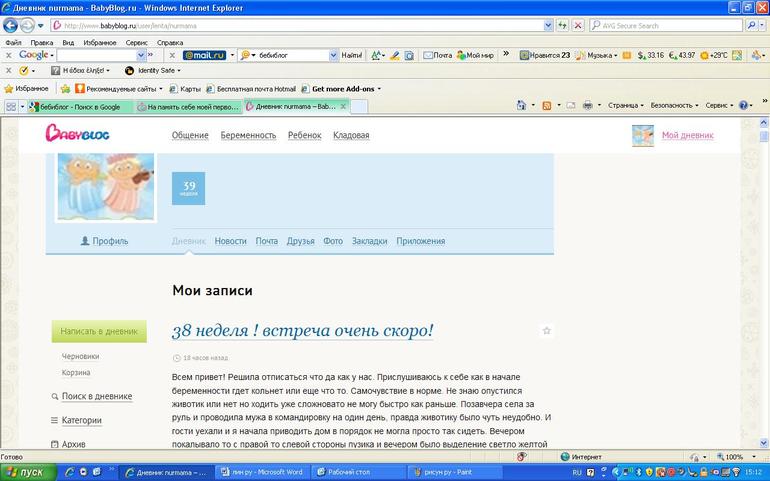This screenshot has width=770, height=481.
Task: Open Quick Tabs grid icon
Action: tap(11, 107)
